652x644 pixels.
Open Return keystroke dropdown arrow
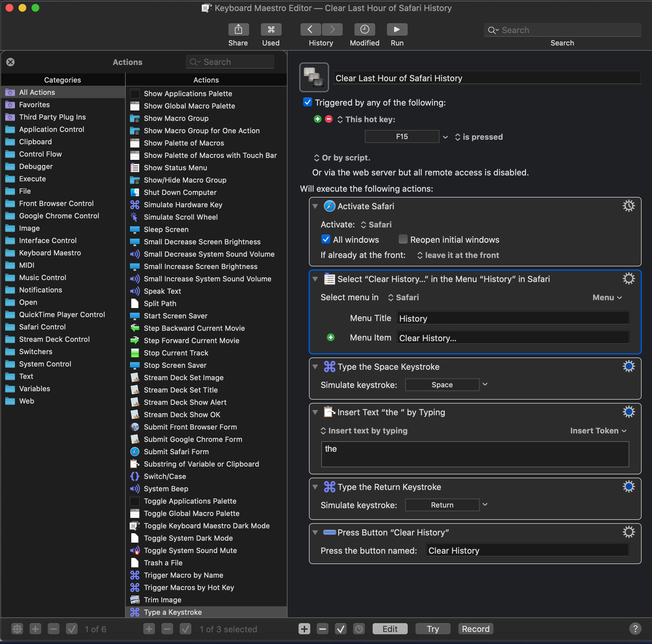click(x=485, y=505)
